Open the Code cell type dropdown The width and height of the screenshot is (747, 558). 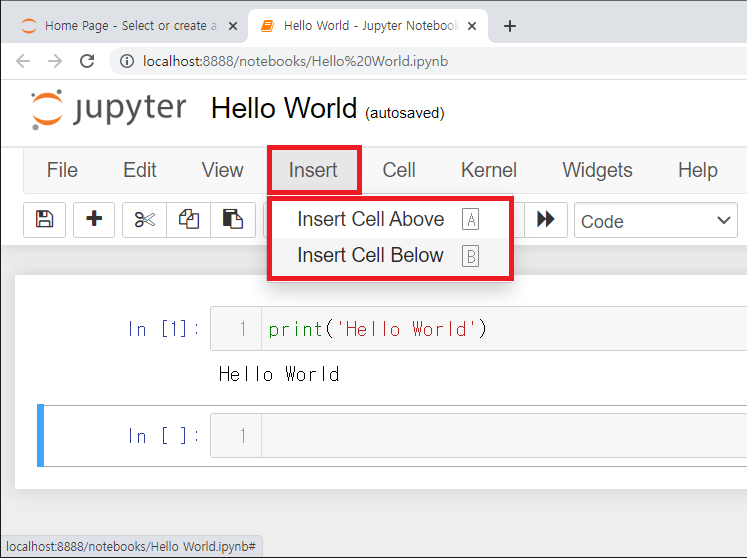click(x=656, y=221)
